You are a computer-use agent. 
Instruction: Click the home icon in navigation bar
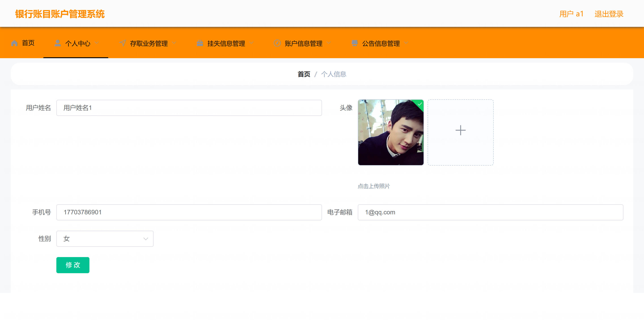14,43
